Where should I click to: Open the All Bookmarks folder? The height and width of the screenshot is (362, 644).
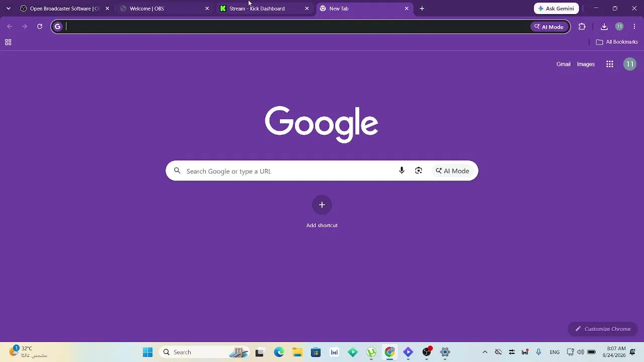point(617,42)
